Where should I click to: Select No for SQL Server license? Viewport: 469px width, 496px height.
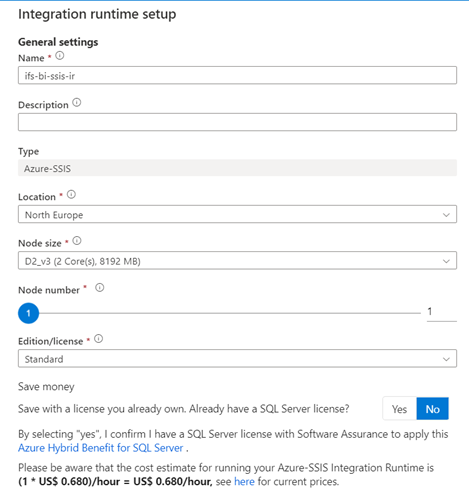tap(432, 409)
